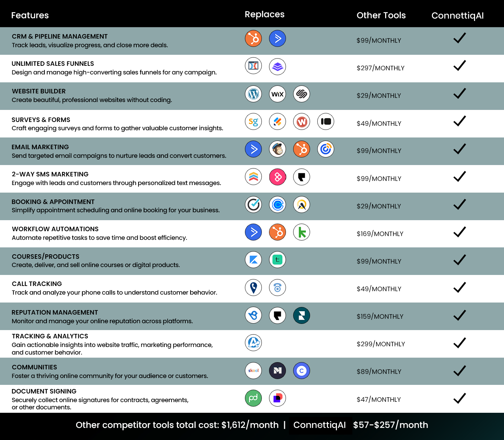Click the ConnettiqAI column header
504x440 pixels.
click(x=457, y=16)
